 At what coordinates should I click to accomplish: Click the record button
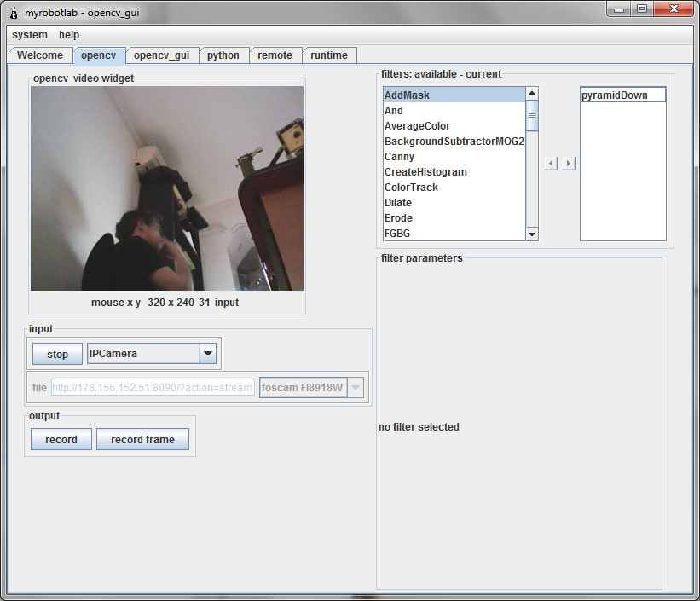click(61, 439)
